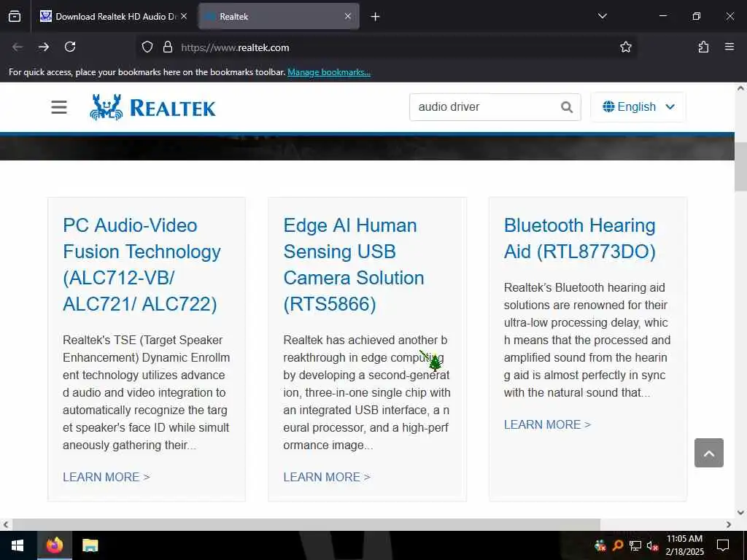Go back with the browser back arrow

point(18,47)
